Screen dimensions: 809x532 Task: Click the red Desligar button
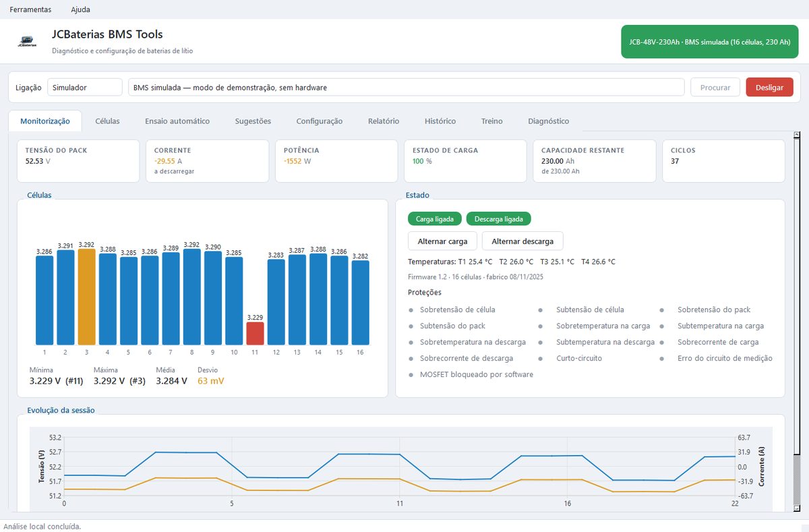click(x=769, y=88)
